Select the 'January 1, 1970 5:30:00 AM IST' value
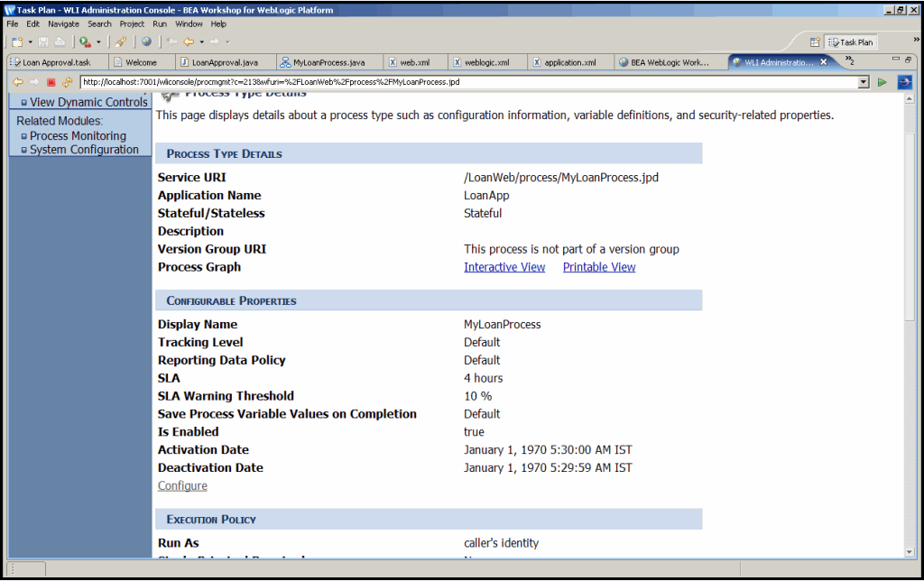 (x=548, y=450)
